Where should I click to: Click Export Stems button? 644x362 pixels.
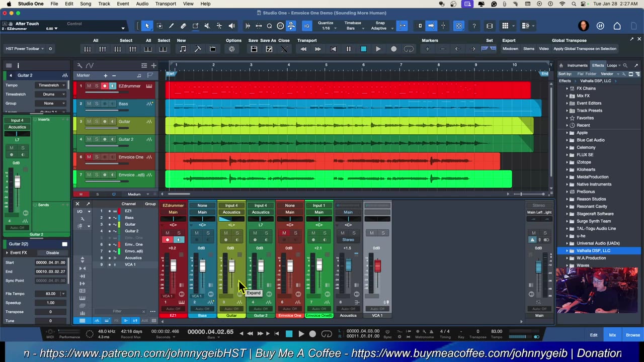click(x=529, y=49)
